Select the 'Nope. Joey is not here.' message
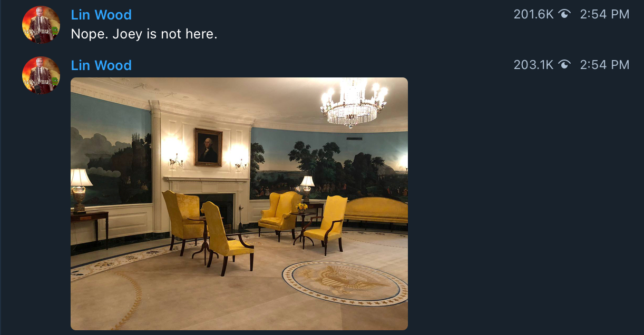The width and height of the screenshot is (644, 335). [144, 34]
